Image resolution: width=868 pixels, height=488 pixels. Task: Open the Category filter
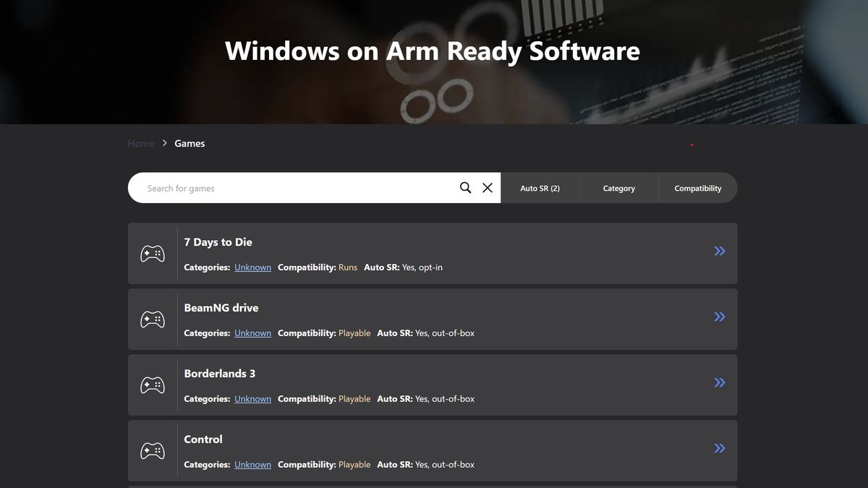[x=618, y=187]
